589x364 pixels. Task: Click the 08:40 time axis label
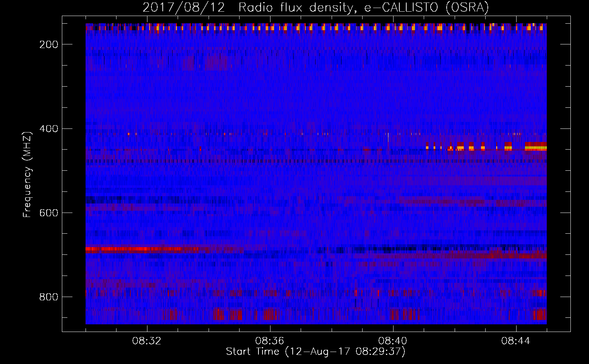tap(393, 341)
